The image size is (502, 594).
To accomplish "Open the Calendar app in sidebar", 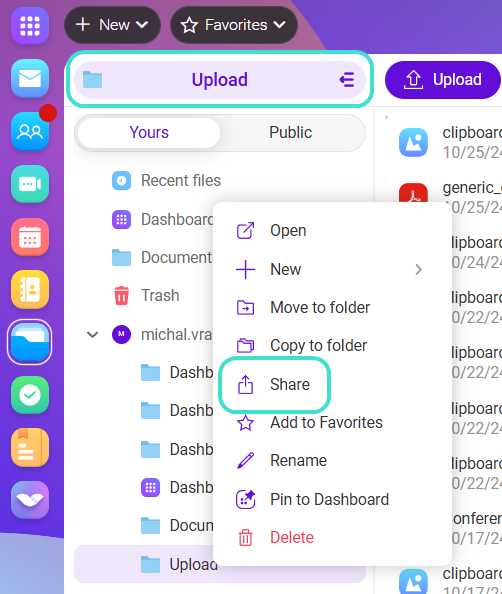I will tap(30, 237).
